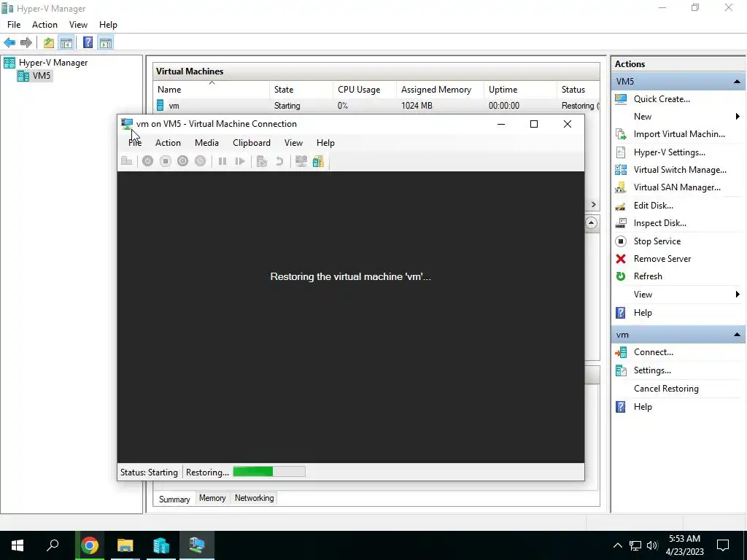Show hidden system tray icons chevron
This screenshot has width=747, height=560.
[x=617, y=545]
